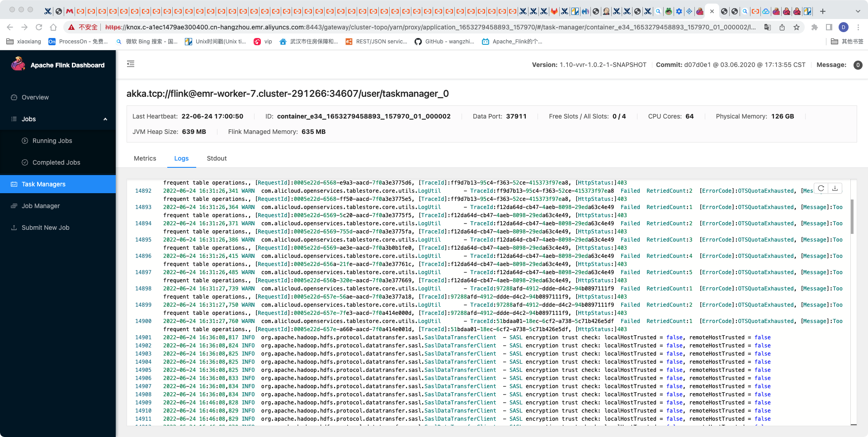The image size is (868, 437).
Task: Open the browser home page
Action: pyautogui.click(x=53, y=27)
